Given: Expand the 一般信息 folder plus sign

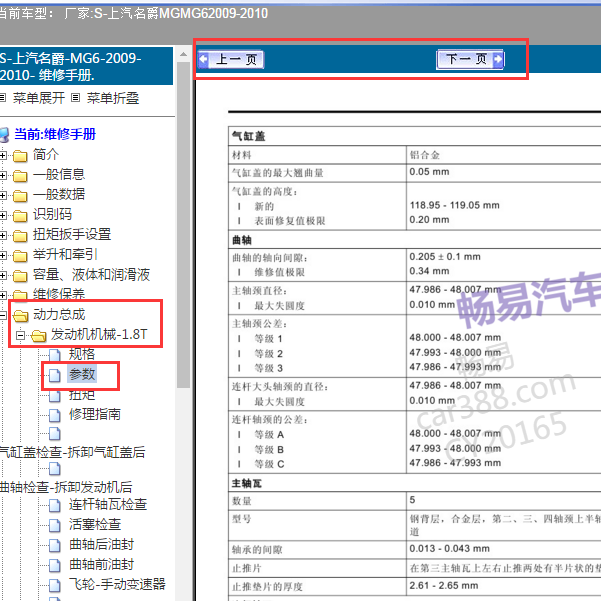Looking at the screenshot, I should click(x=3, y=176).
